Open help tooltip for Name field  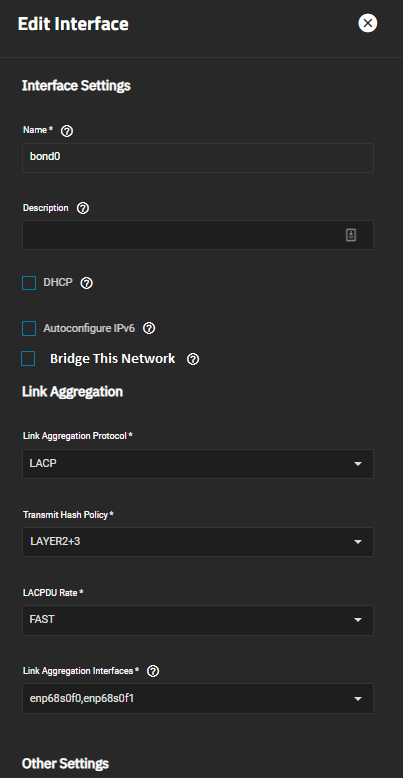click(67, 131)
